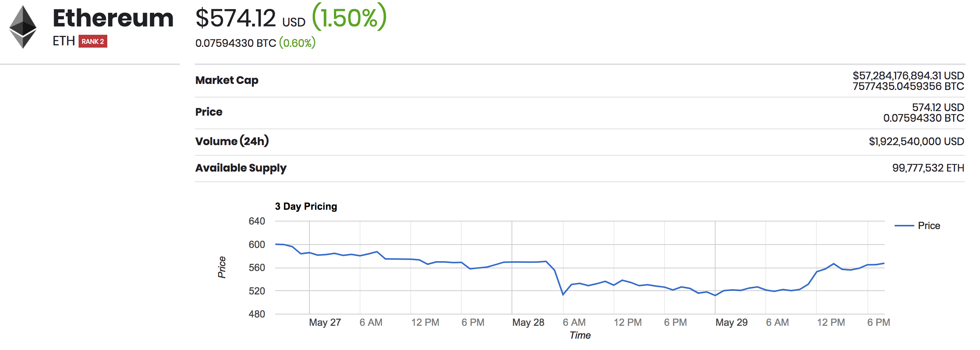Click the May 28 x-axis label
Image resolution: width=980 pixels, height=350 pixels.
[528, 323]
